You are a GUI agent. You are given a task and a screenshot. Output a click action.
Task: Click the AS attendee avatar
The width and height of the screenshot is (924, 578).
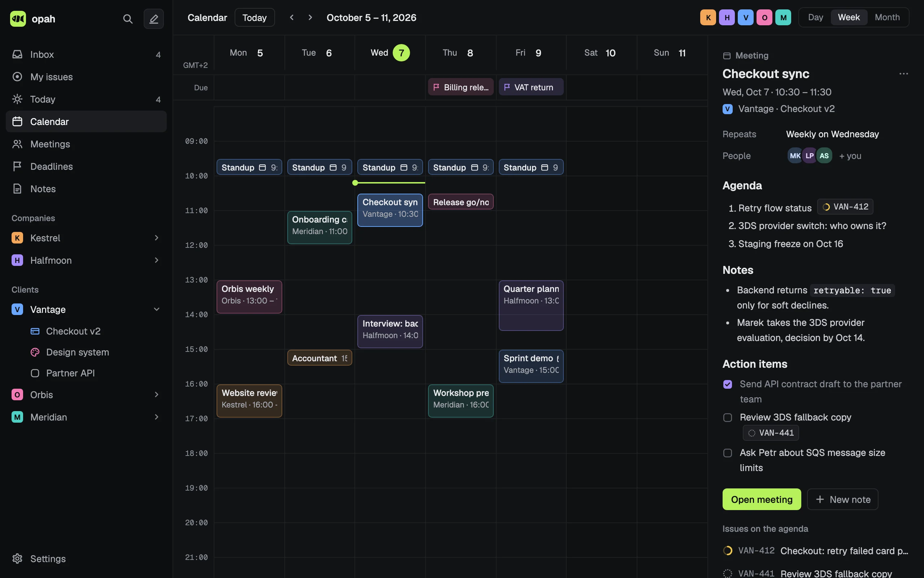[824, 156]
